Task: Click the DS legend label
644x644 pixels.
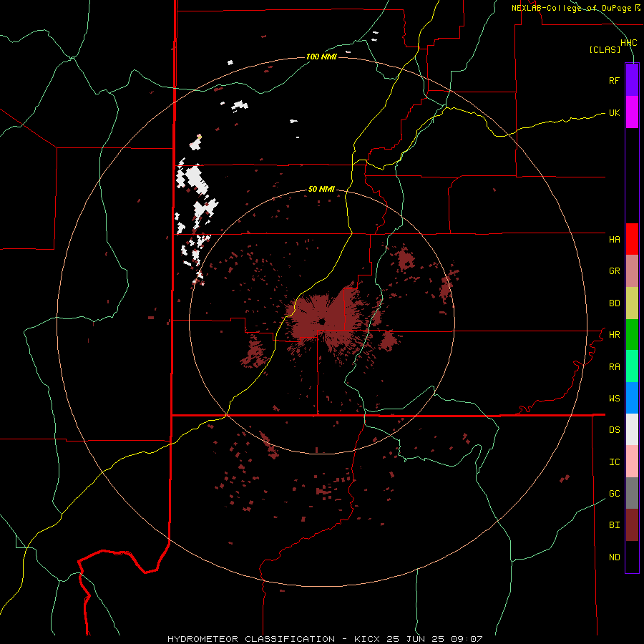Action: pyautogui.click(x=614, y=430)
